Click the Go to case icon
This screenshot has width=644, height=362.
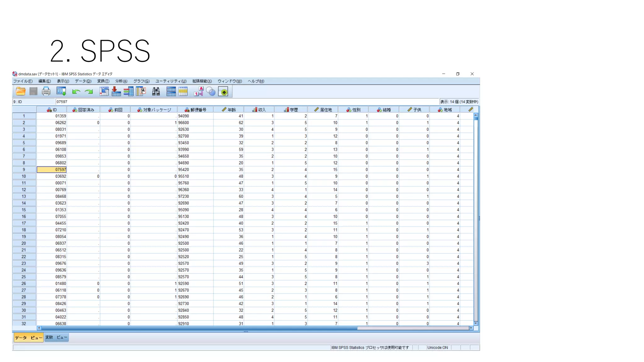coord(104,91)
